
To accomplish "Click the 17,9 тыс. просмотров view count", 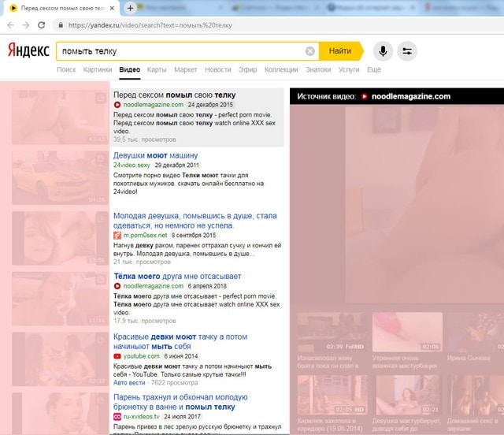I will coord(145,321).
